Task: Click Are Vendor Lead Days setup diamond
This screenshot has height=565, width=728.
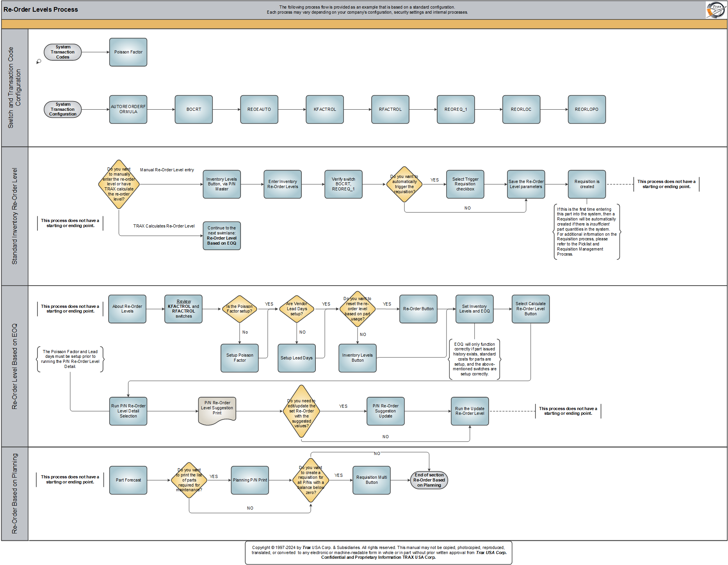Action: click(x=297, y=309)
